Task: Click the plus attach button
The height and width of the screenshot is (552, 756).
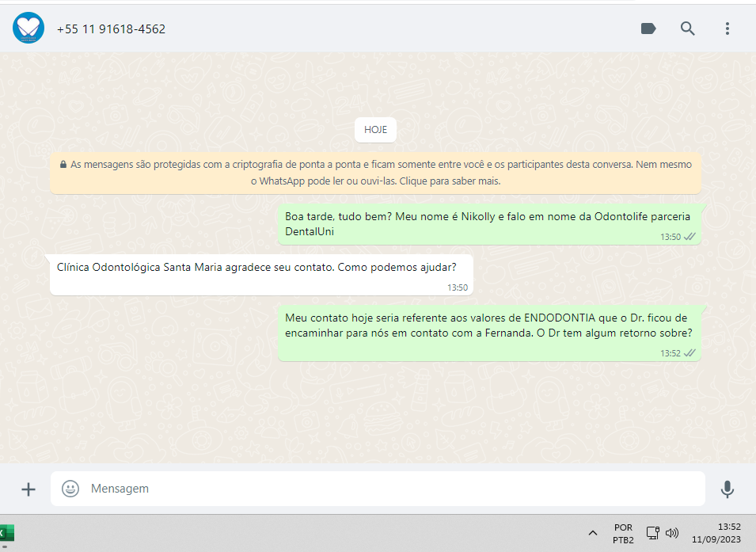Action: point(28,489)
